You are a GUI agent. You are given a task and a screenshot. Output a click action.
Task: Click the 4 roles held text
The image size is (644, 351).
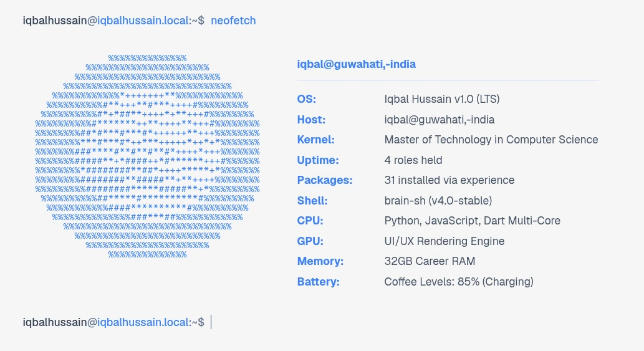[x=413, y=160]
